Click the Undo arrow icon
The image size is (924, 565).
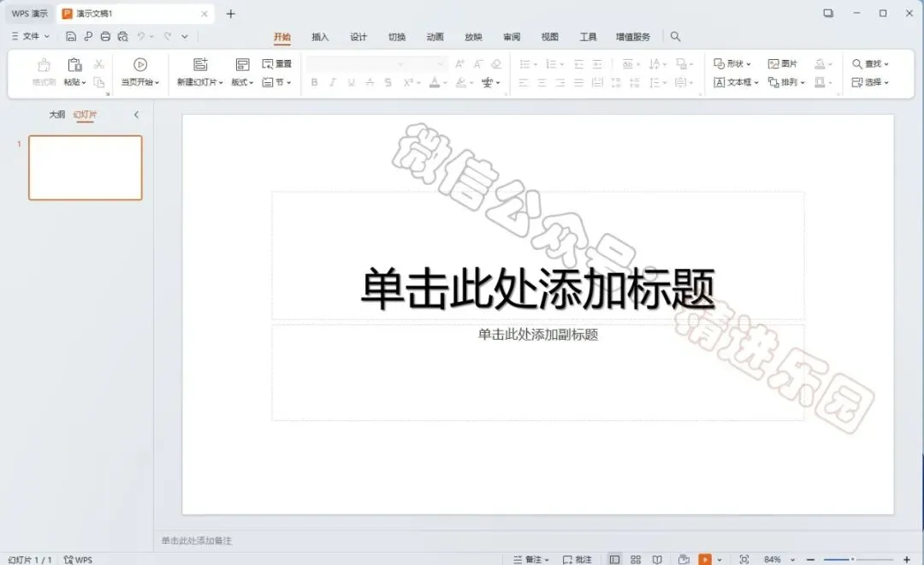(x=141, y=37)
